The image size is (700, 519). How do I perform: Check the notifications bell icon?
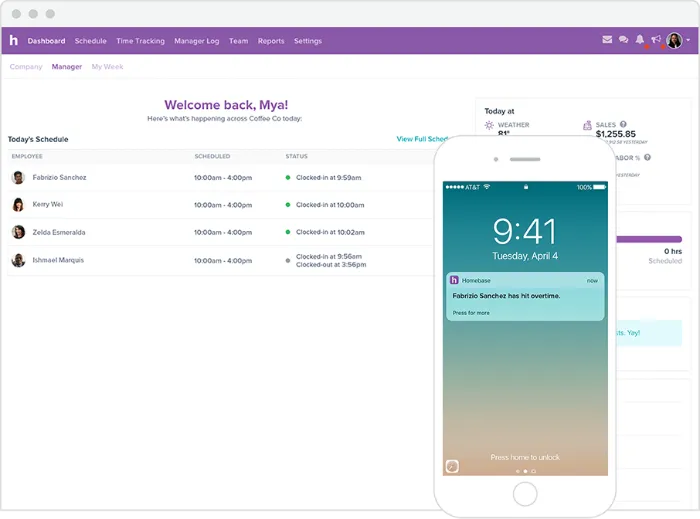640,40
